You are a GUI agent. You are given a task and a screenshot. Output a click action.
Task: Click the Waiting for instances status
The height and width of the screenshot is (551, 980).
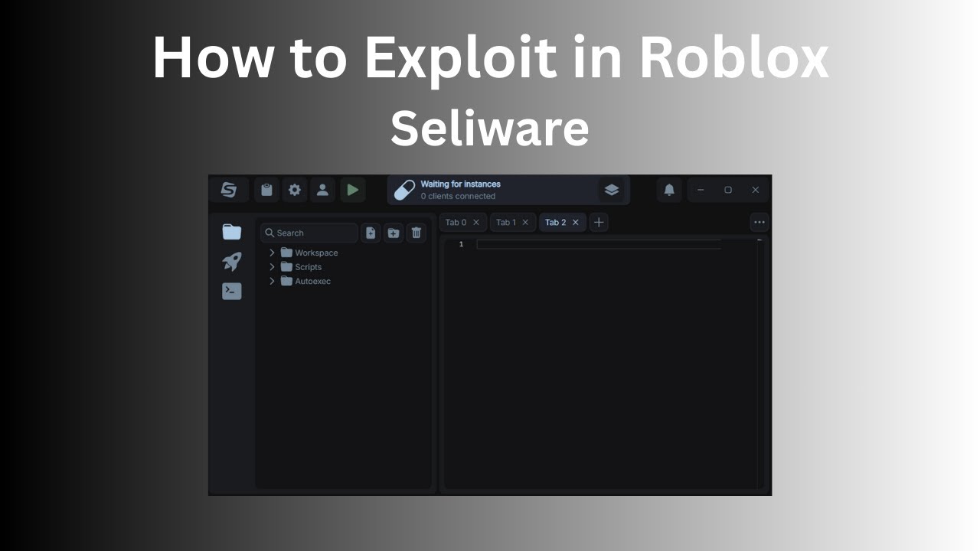click(x=460, y=184)
